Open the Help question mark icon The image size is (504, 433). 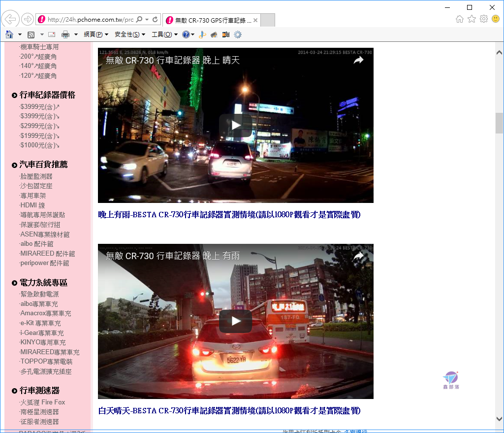tap(186, 34)
